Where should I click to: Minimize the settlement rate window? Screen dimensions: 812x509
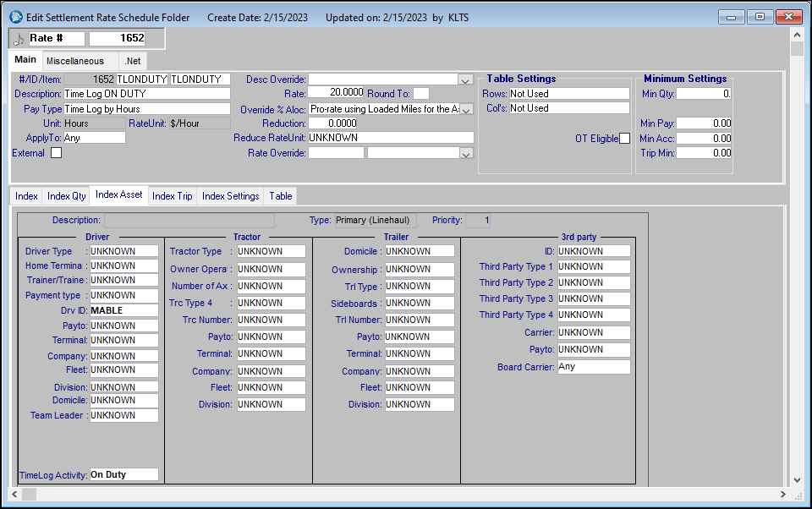tap(731, 17)
